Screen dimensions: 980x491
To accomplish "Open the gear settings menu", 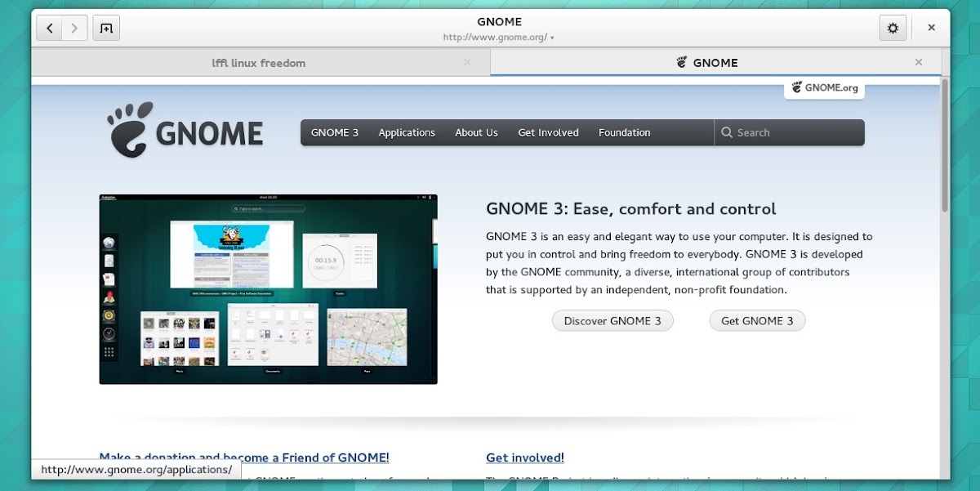I will (x=893, y=29).
